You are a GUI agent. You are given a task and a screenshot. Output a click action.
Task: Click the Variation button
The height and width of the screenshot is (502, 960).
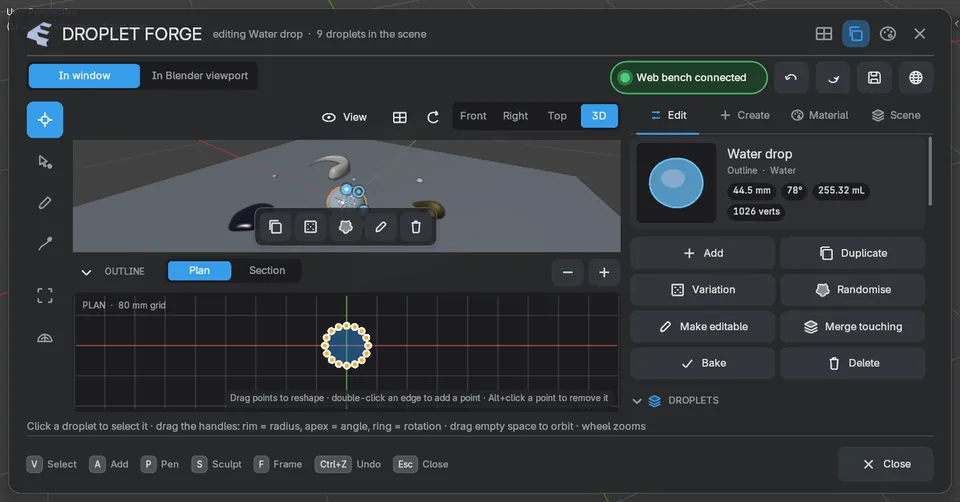coord(703,290)
